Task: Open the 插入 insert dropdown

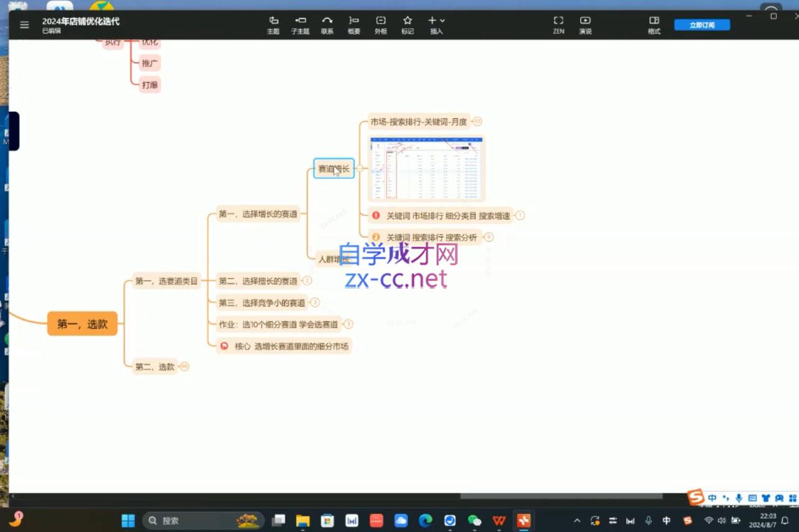Action: [436, 25]
